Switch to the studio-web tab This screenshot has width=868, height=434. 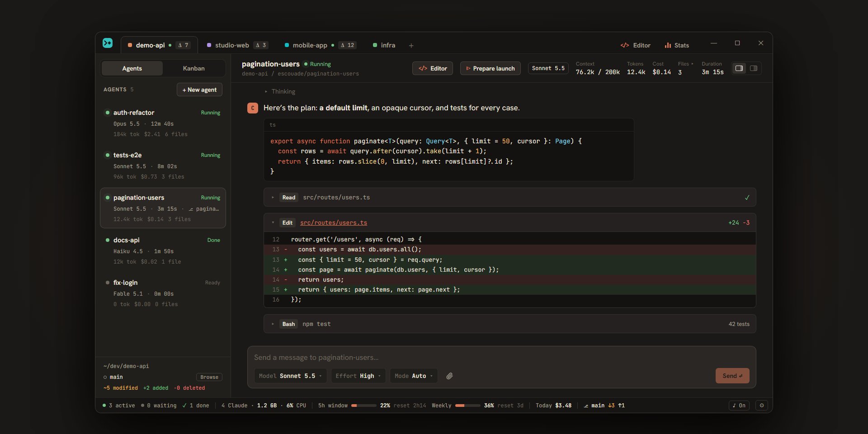237,45
